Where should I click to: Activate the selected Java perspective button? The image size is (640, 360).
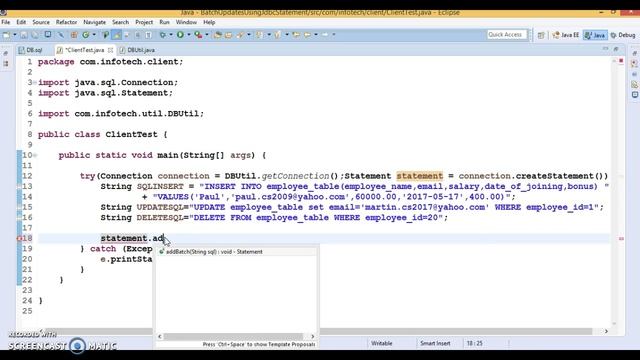(x=595, y=35)
